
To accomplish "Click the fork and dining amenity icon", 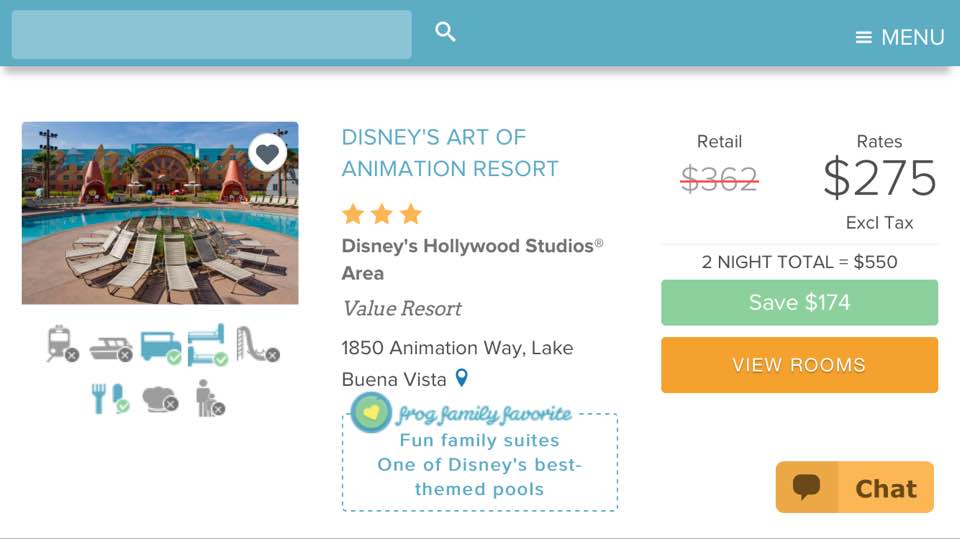I will point(110,399).
